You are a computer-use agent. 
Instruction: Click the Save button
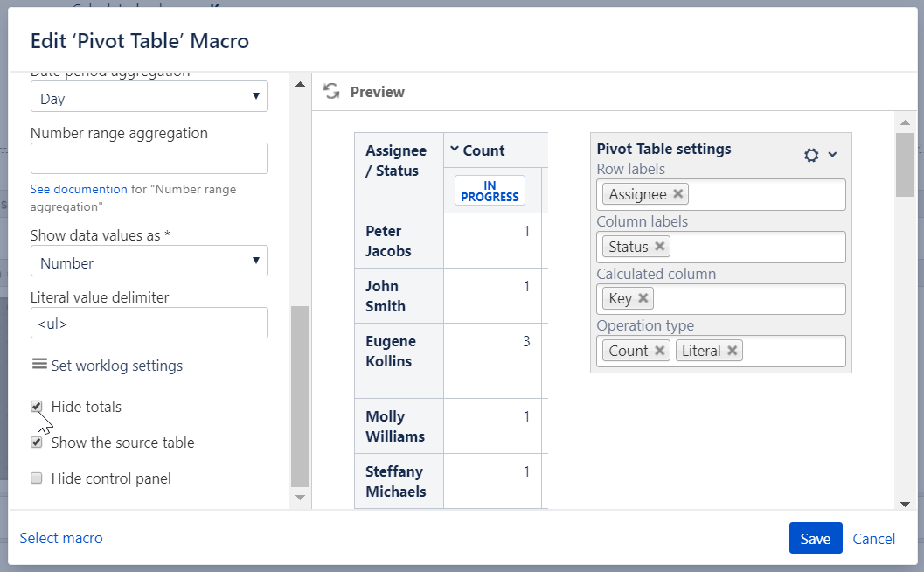[815, 539]
